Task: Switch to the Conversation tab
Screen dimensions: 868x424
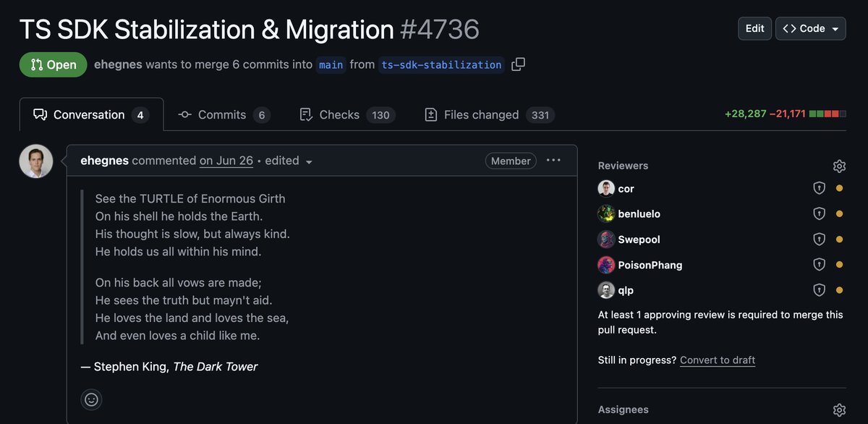Action: [x=91, y=114]
